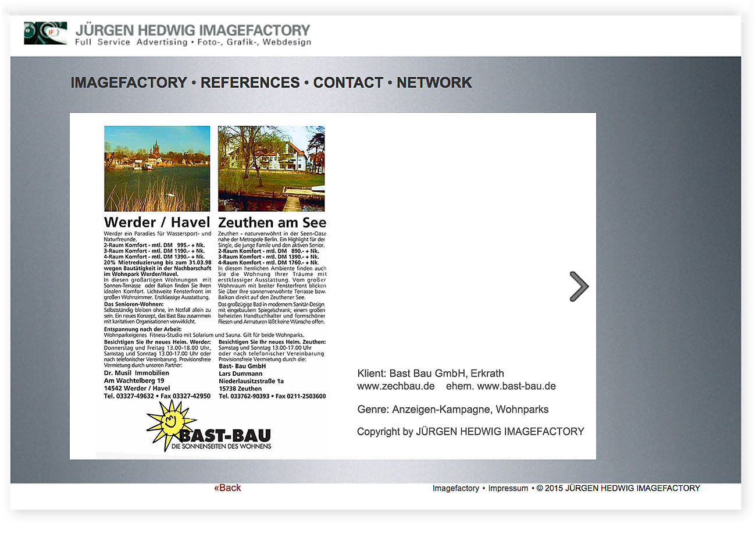Screen dimensions: 756x544
Task: Click the 'Genre: Anzeigen-Kampagne' description line
Action: (x=452, y=410)
